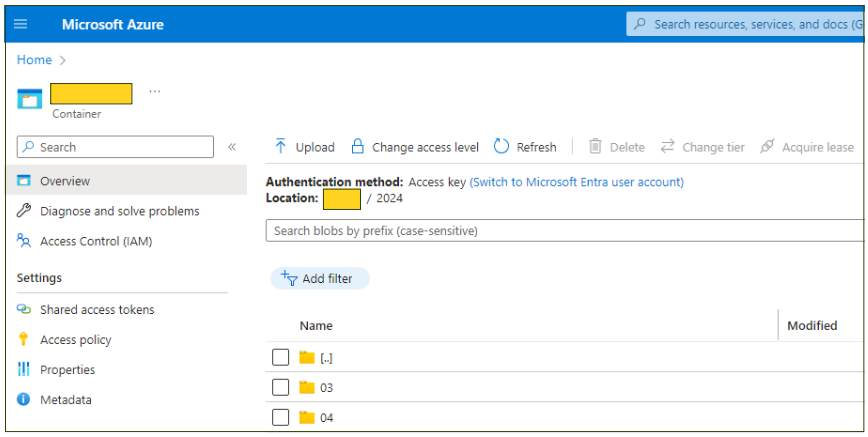The width and height of the screenshot is (868, 437).
Task: Open the Azure portal hamburger menu
Action: click(x=21, y=24)
